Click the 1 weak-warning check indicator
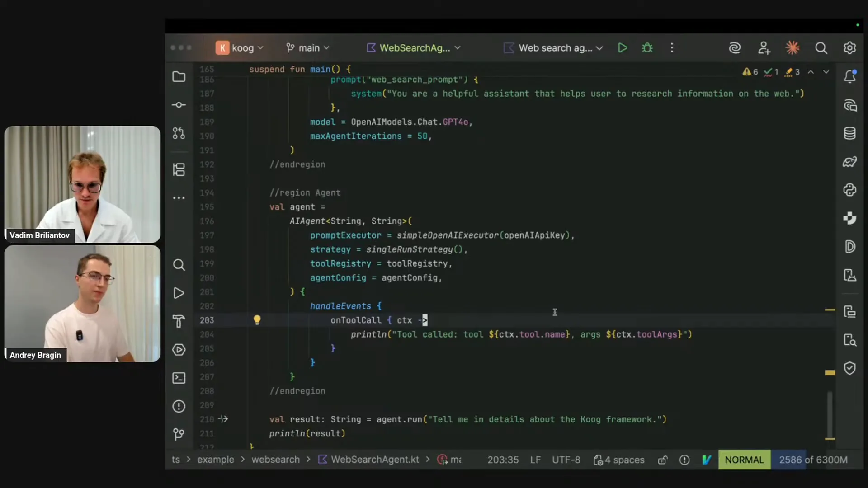This screenshot has height=488, width=868. point(771,72)
